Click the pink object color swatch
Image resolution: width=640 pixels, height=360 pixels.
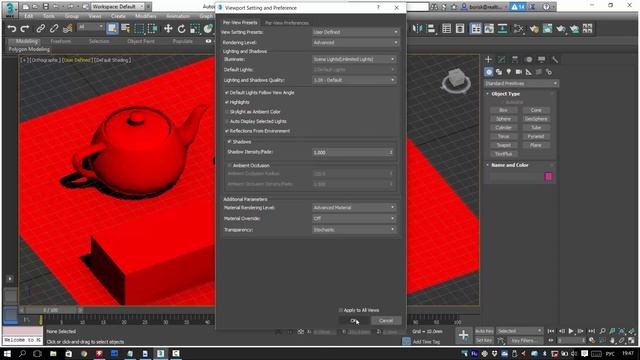(548, 176)
